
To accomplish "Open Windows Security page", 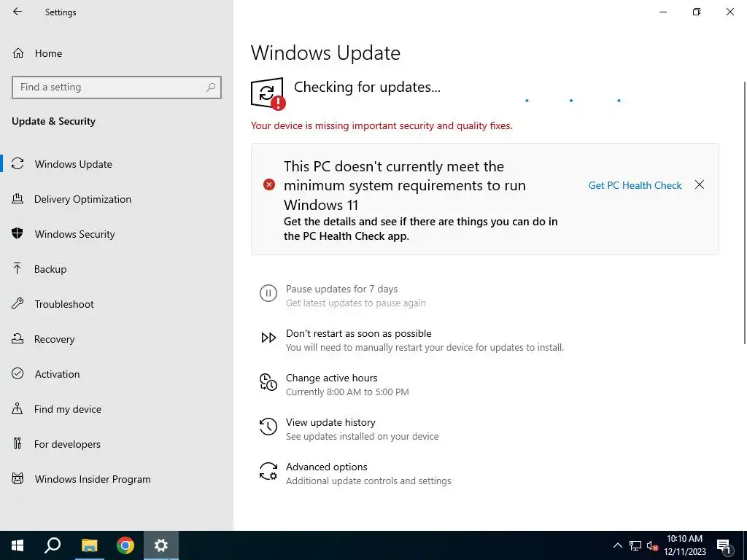I will pos(75,234).
